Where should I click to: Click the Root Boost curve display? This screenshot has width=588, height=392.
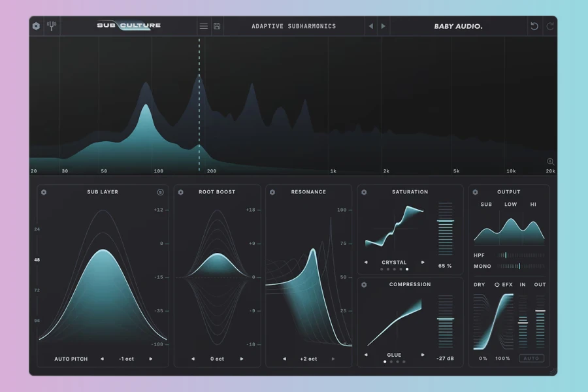coord(217,277)
